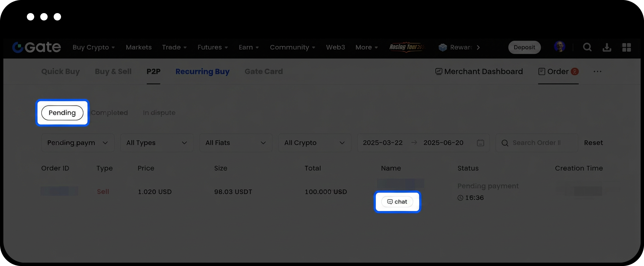The height and width of the screenshot is (266, 644).
Task: Reset the order filters
Action: (593, 143)
